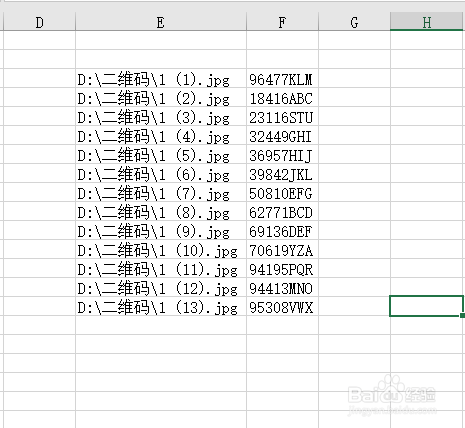Select the cell with value 69136DEF
Screen dimensions: 465x428
coord(282,230)
